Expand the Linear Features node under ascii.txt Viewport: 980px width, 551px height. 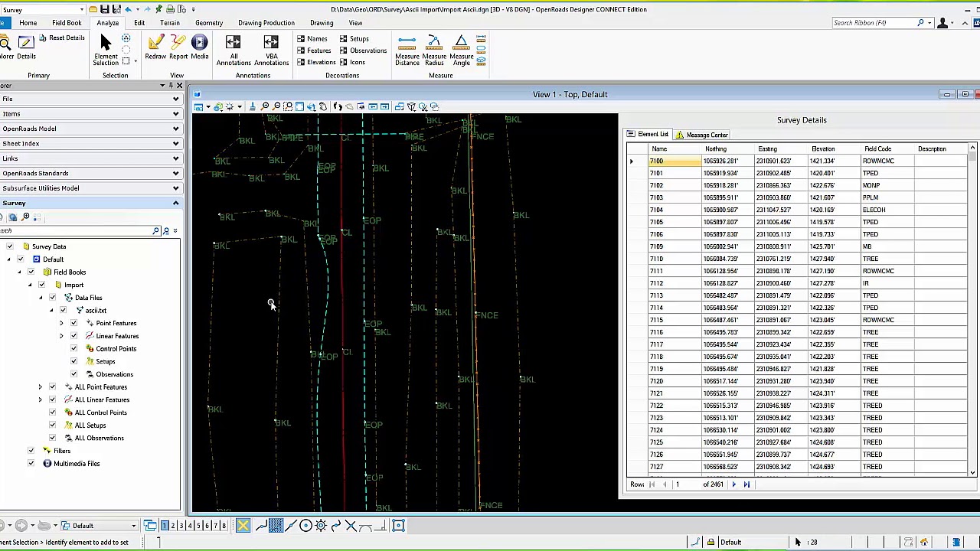[x=61, y=336]
